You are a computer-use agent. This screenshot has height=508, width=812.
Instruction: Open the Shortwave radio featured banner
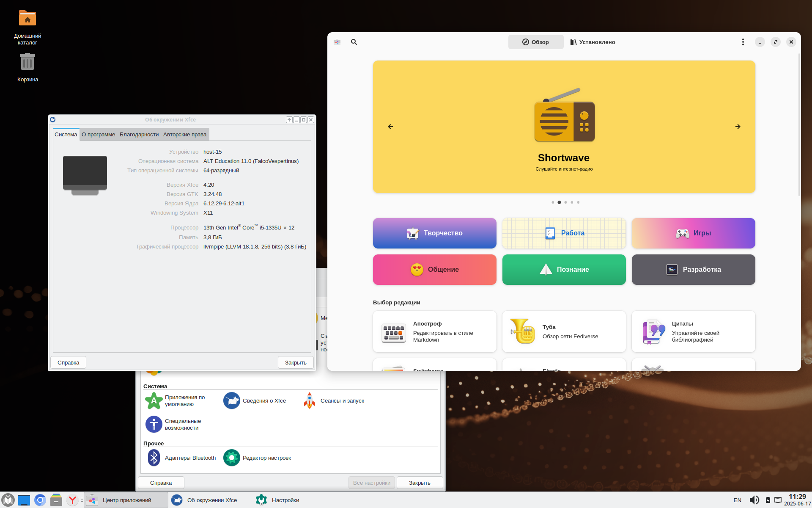(x=564, y=127)
